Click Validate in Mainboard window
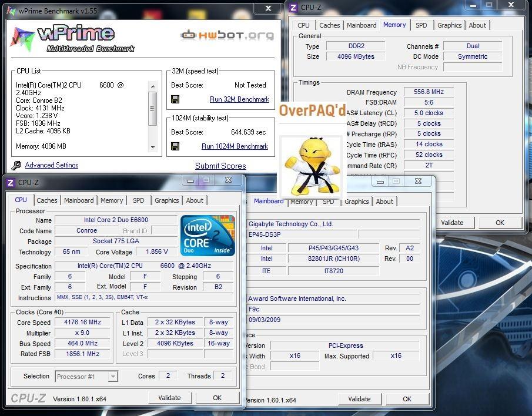This screenshot has width=532, height=416. click(x=359, y=399)
